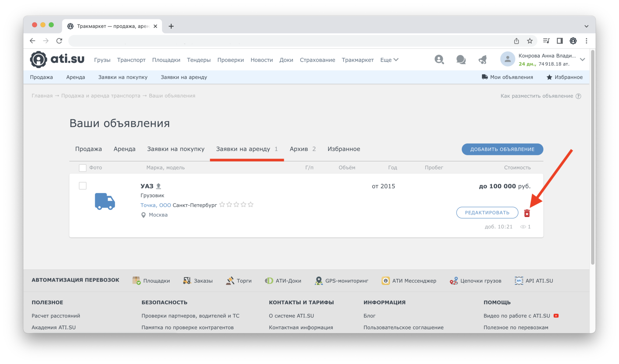The height and width of the screenshot is (364, 619).
Task: Open the announcements megaphone icon
Action: 483,59
